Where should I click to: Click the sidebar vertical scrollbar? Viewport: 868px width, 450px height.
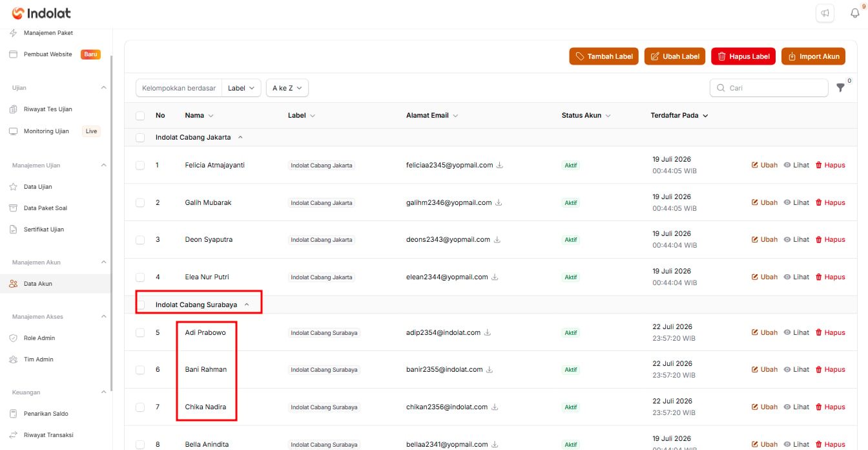click(x=111, y=223)
